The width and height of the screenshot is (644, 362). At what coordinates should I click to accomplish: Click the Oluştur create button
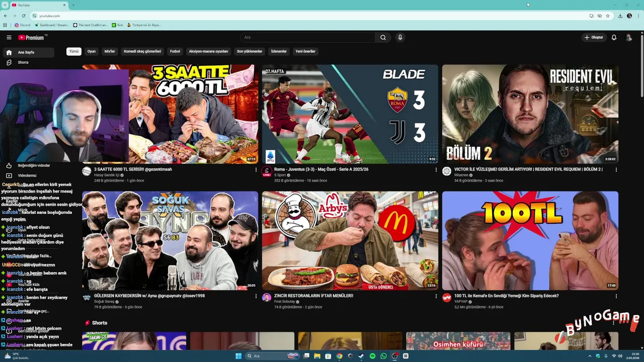pos(594,37)
